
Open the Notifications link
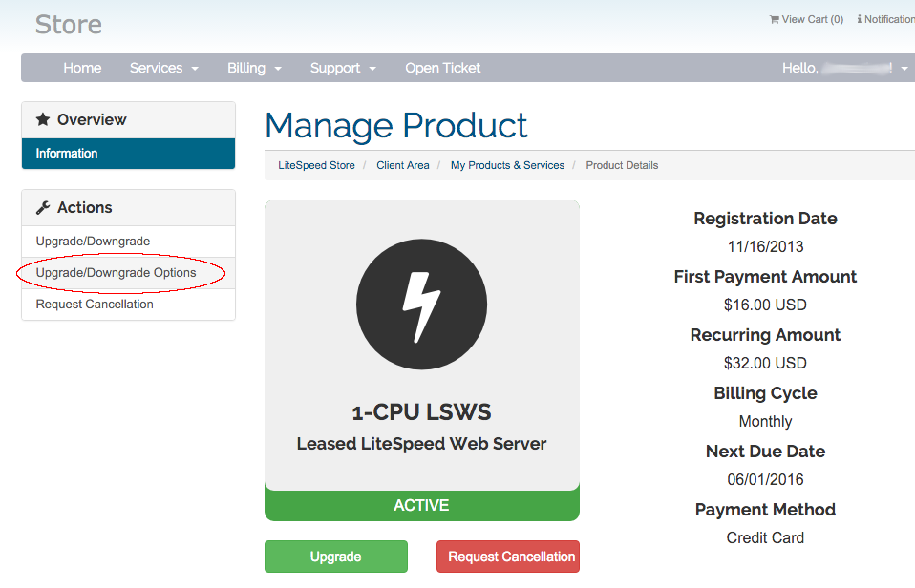885,19
